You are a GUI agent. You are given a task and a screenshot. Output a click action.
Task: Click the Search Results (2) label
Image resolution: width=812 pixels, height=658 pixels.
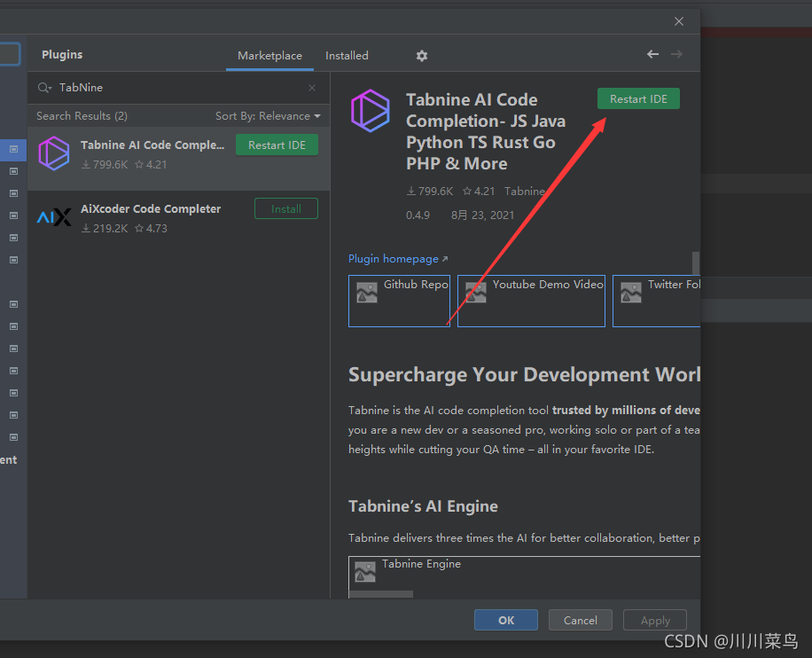(x=82, y=116)
